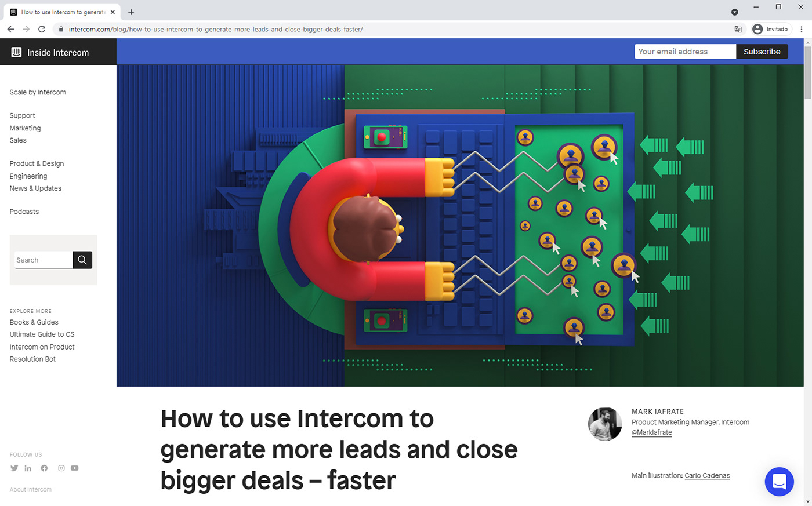
Task: Open @MarkIafrate Twitter handle link
Action: [x=652, y=432]
